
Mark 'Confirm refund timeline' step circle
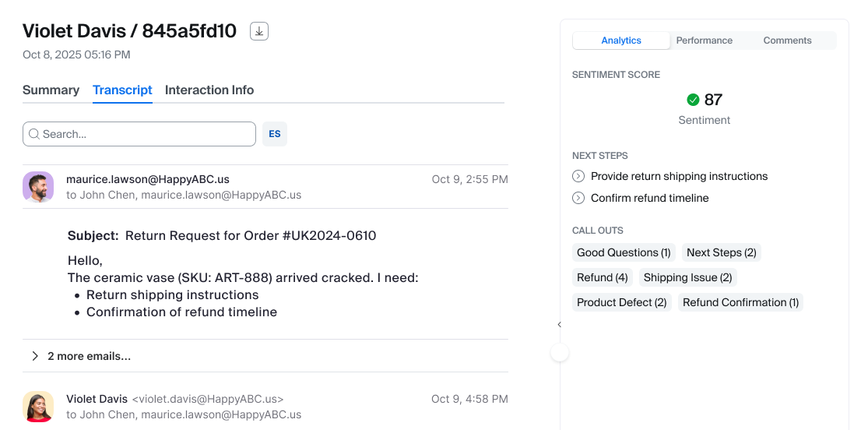578,198
